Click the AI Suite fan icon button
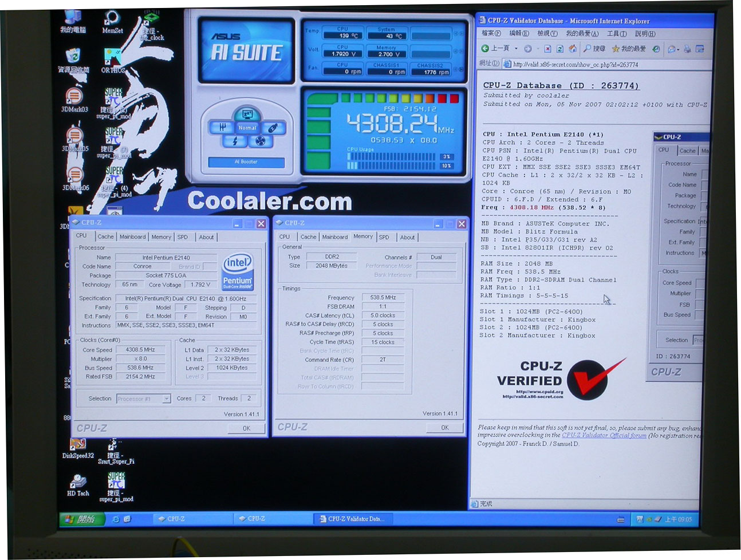The height and width of the screenshot is (560, 741). [259, 140]
